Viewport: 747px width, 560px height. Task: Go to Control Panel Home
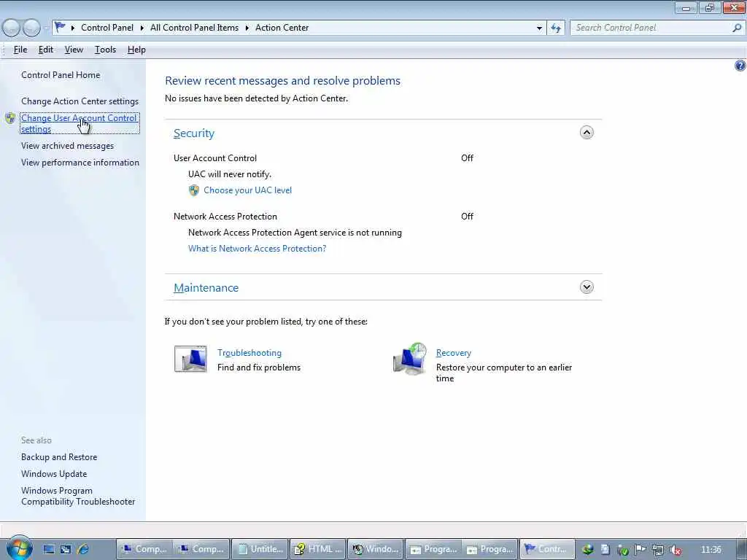pyautogui.click(x=61, y=75)
